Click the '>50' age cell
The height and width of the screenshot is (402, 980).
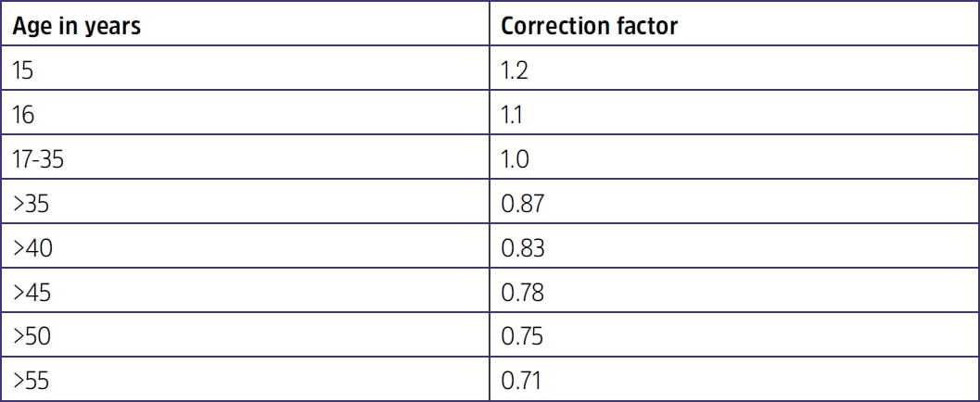32,336
